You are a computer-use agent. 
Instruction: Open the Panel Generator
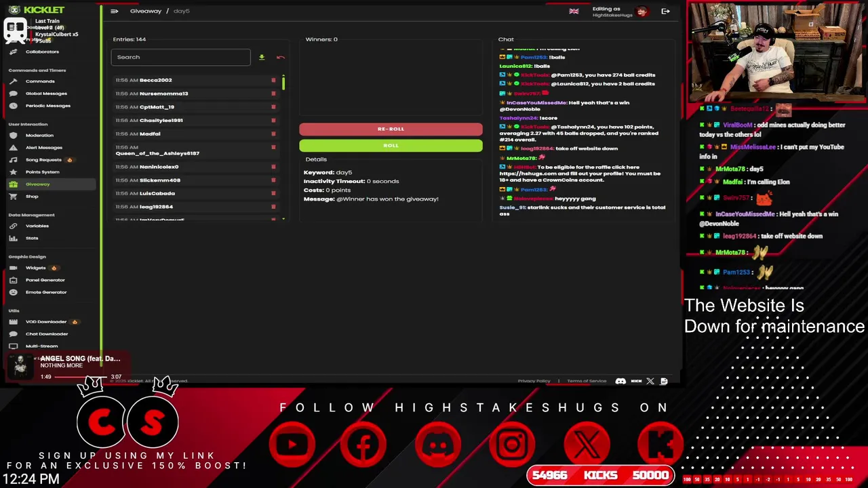coord(45,280)
